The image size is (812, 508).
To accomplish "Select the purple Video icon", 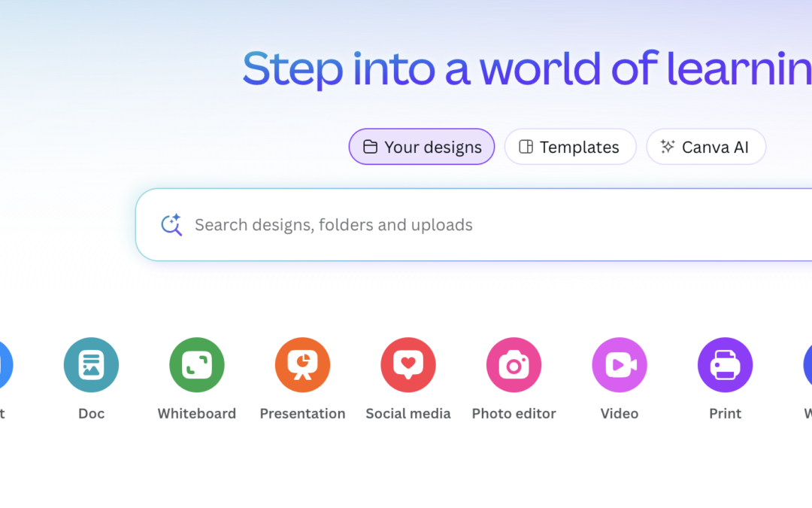I will 620,365.
